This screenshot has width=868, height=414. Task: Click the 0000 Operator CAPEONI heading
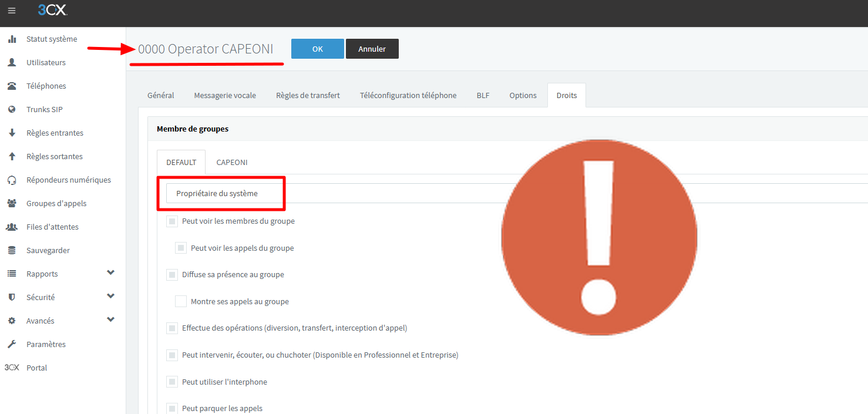[206, 49]
